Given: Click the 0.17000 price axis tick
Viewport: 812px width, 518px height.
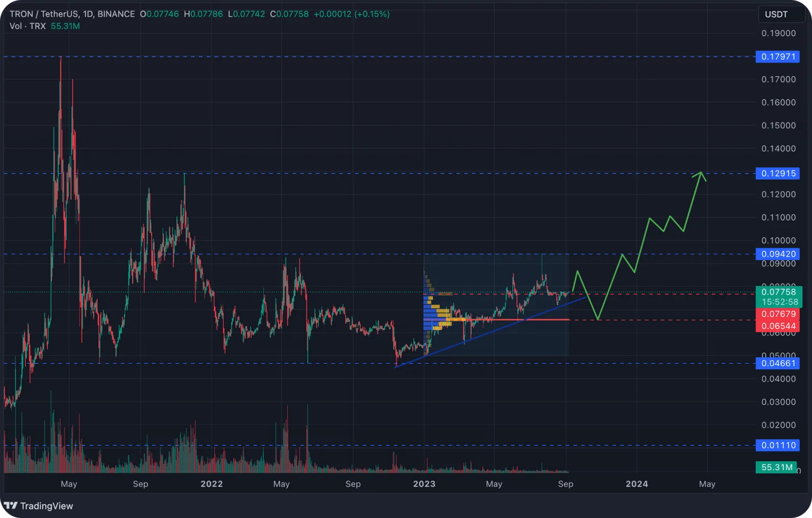Looking at the screenshot, I should [x=779, y=79].
